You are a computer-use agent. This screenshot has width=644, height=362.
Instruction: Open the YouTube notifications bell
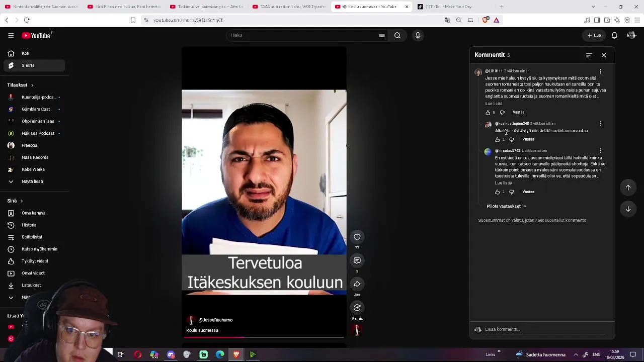[614, 35]
